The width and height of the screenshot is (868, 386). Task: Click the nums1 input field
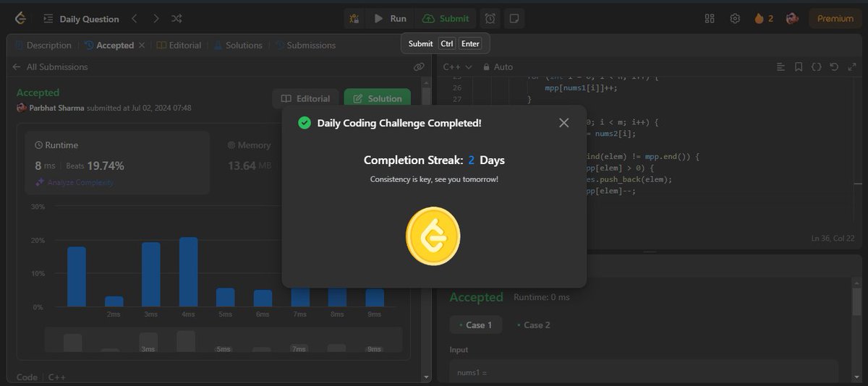(x=644, y=372)
